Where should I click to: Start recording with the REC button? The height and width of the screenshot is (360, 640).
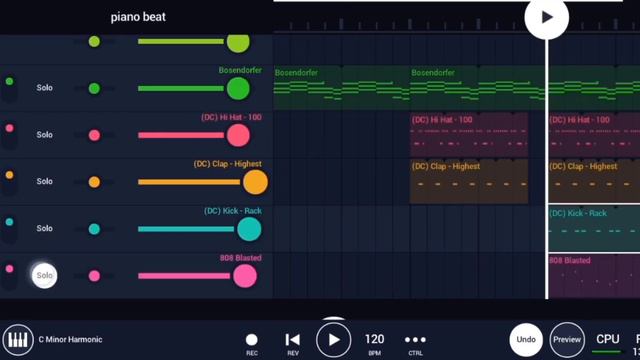[252, 344]
